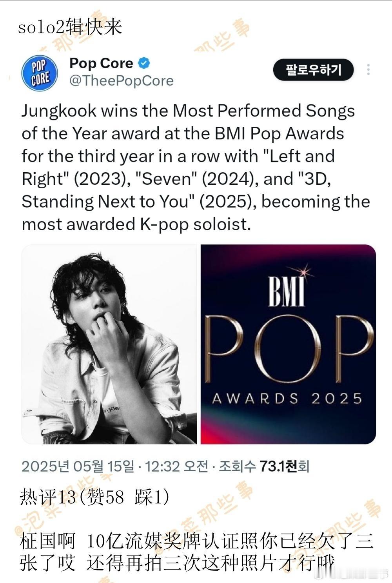Open the 2025년 05월 15일 date link

coord(78,466)
